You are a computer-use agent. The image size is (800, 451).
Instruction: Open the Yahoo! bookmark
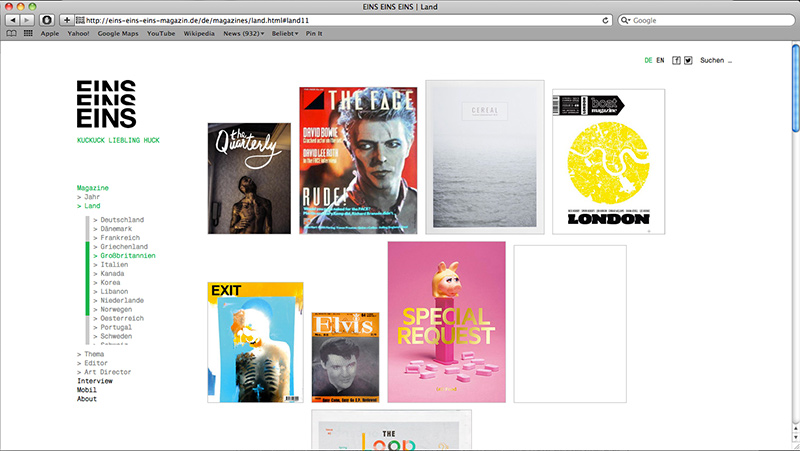(78, 33)
